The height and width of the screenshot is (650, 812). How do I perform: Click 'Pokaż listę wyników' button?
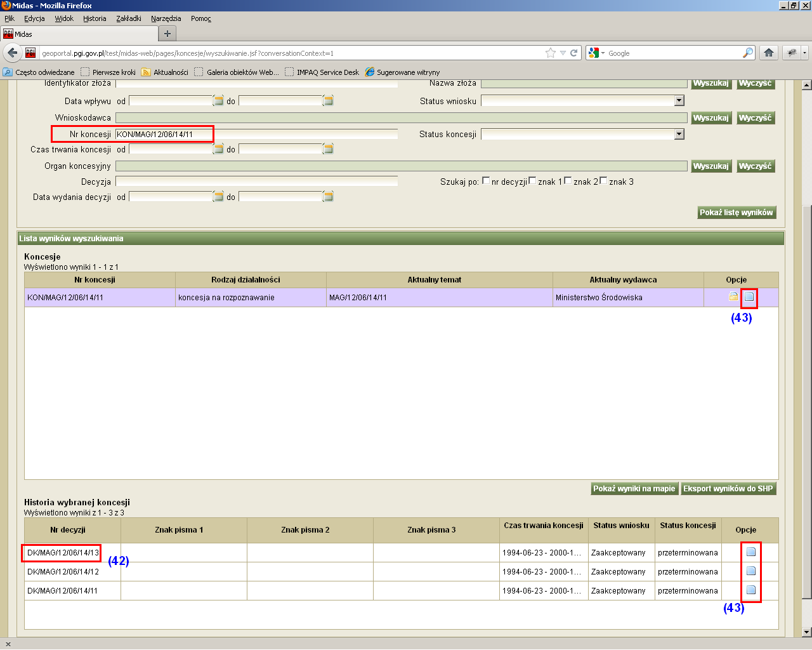tap(736, 213)
